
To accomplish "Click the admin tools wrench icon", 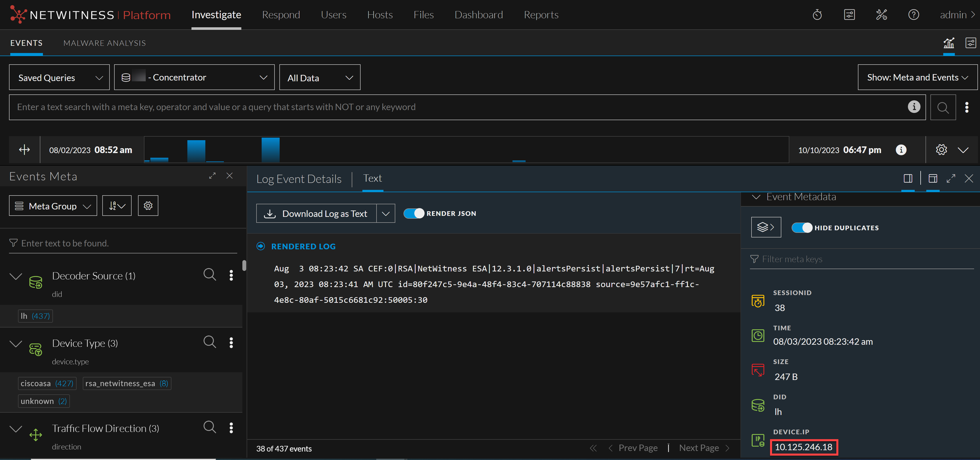I will point(881,15).
